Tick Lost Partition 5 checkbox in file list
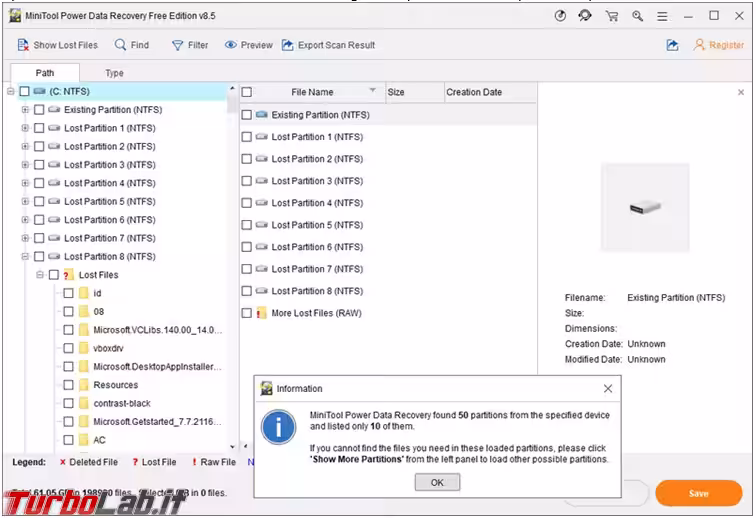The width and height of the screenshot is (756, 518). coord(247,225)
